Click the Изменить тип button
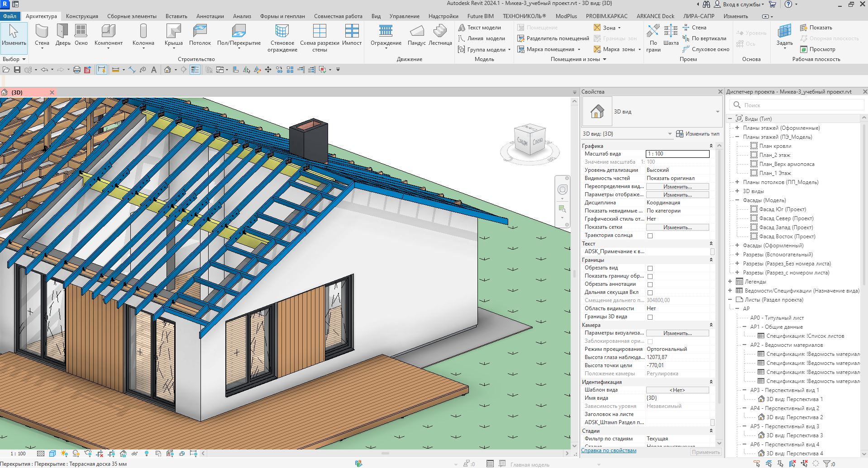 697,134
